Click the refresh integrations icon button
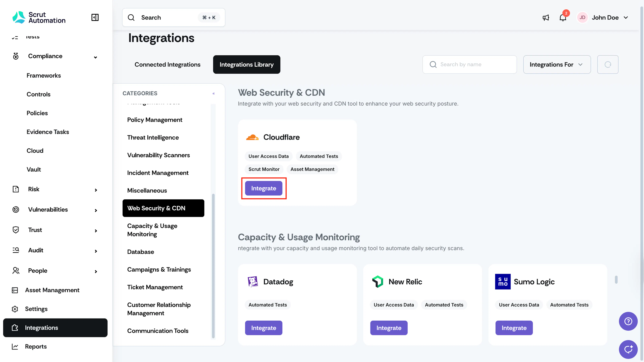644x362 pixels. (608, 65)
